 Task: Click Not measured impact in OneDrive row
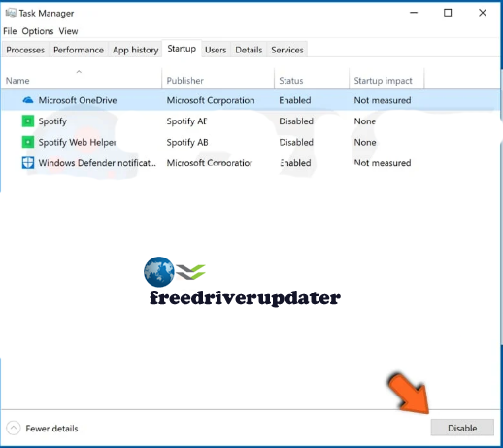click(x=383, y=100)
